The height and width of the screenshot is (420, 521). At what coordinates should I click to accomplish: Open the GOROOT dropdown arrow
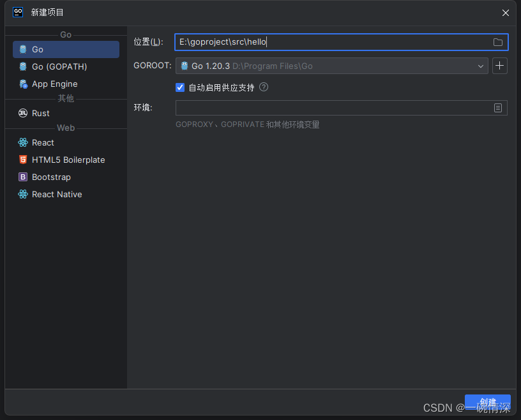[x=481, y=66]
